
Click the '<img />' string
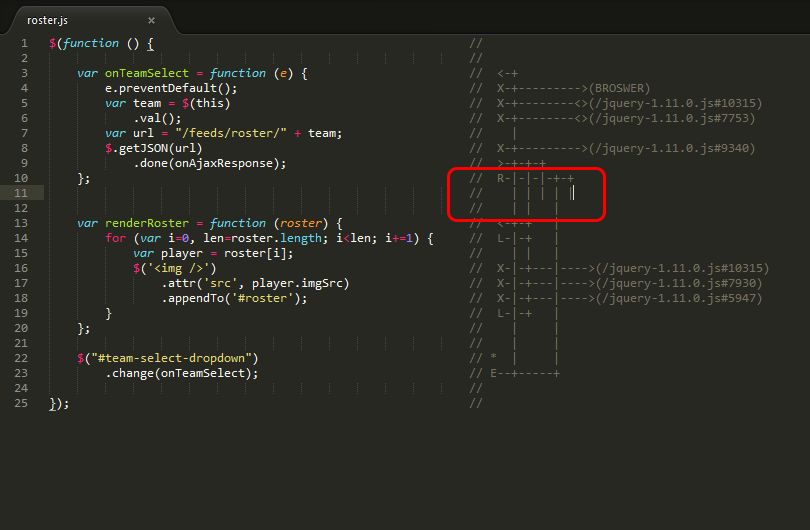[179, 268]
